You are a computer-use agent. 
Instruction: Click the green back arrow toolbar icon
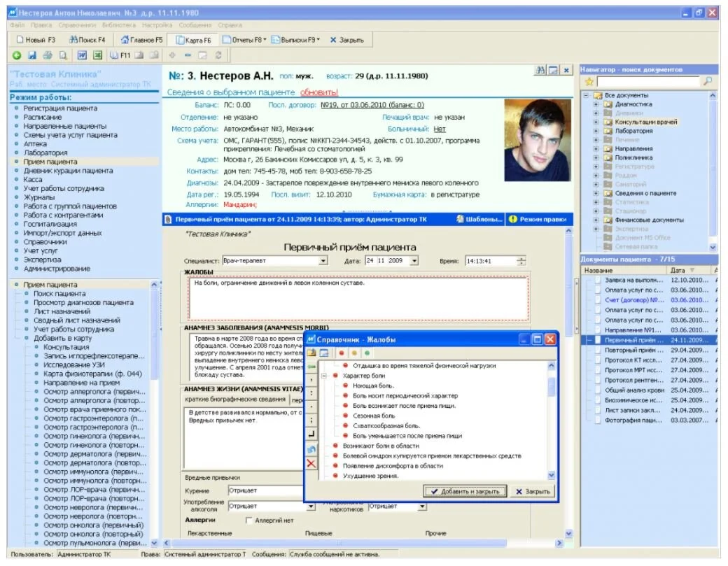pos(17,56)
